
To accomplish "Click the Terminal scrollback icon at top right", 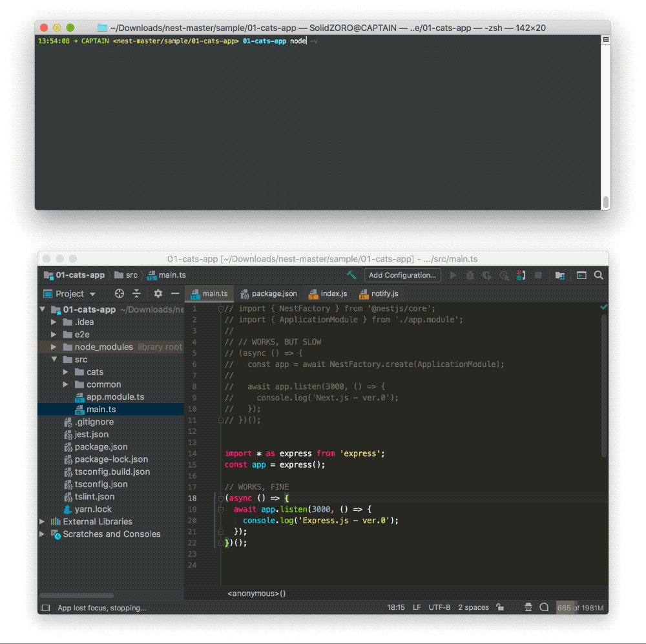I will [606, 39].
